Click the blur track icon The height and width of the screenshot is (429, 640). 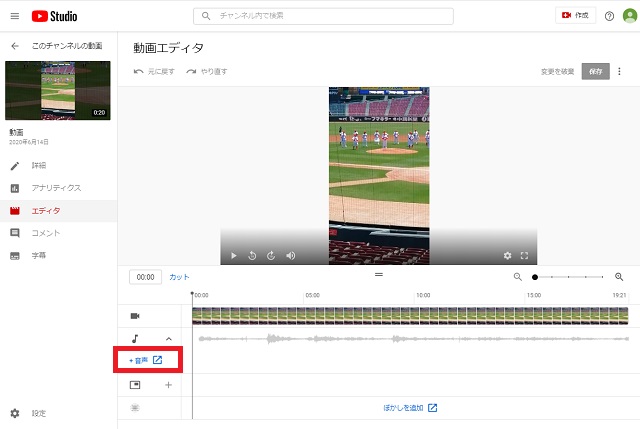tap(135, 408)
